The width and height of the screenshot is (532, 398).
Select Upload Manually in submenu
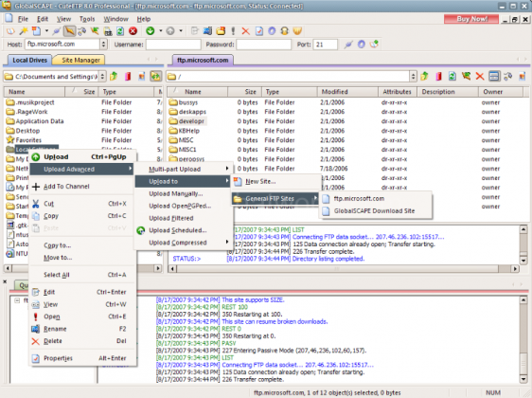coord(184,193)
